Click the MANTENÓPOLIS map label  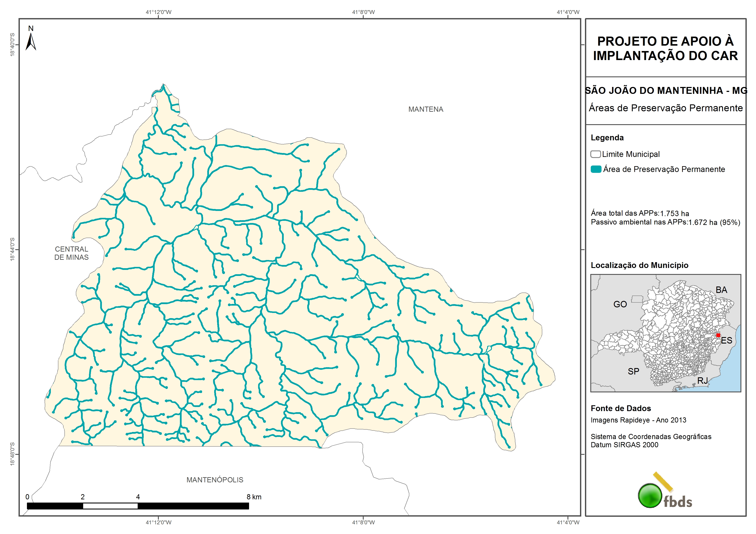(215, 480)
